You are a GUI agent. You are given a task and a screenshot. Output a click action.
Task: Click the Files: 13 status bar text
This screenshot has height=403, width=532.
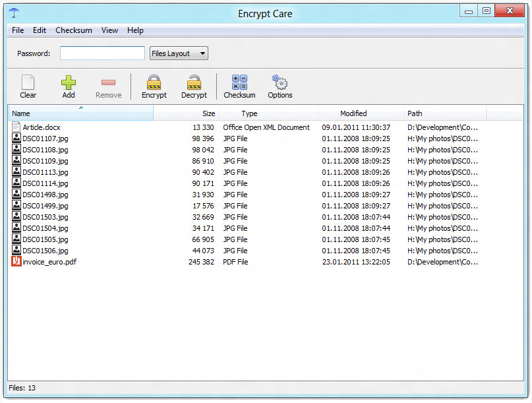click(x=22, y=388)
